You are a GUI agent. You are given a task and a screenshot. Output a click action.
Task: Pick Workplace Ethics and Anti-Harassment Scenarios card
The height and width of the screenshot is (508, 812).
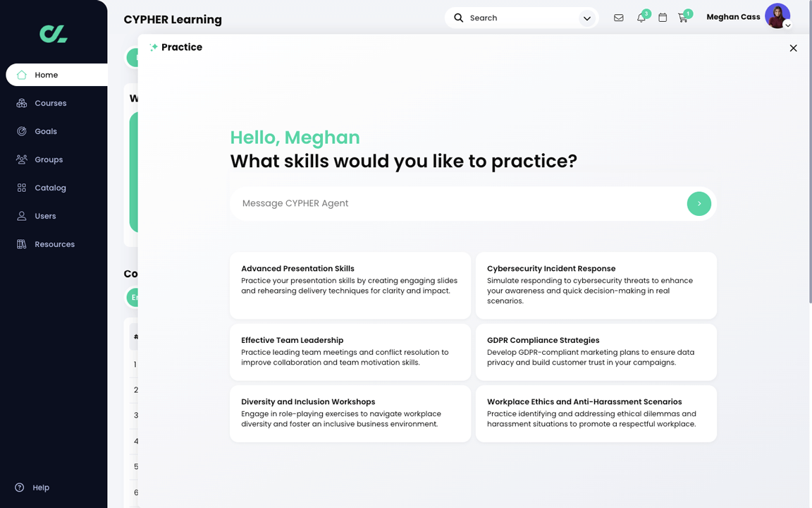596,413
